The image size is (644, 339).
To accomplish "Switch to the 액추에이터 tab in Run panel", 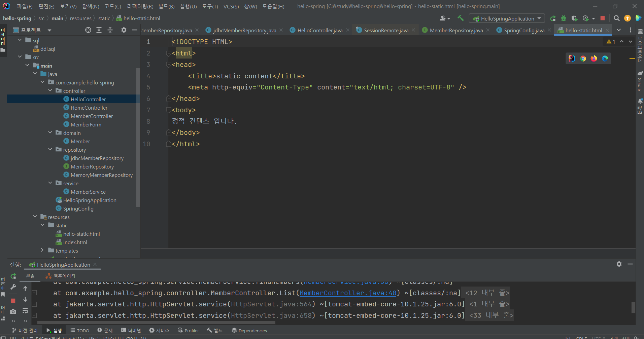I will pos(61,276).
